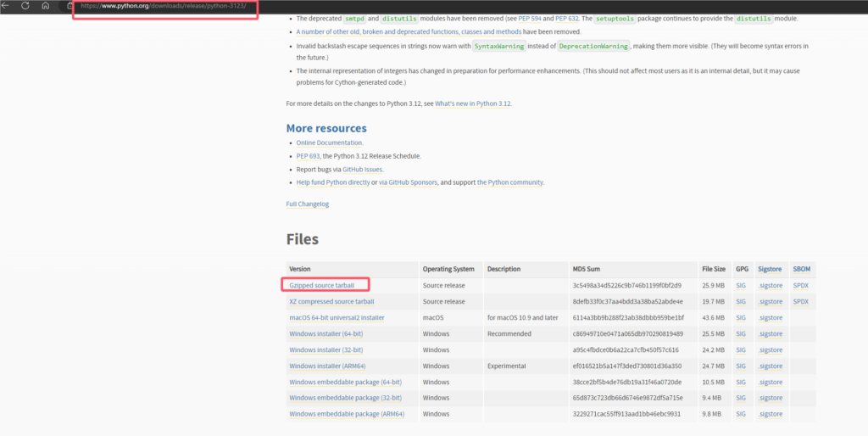Open .sigstore for Windows installer (64-bit)

(x=770, y=333)
